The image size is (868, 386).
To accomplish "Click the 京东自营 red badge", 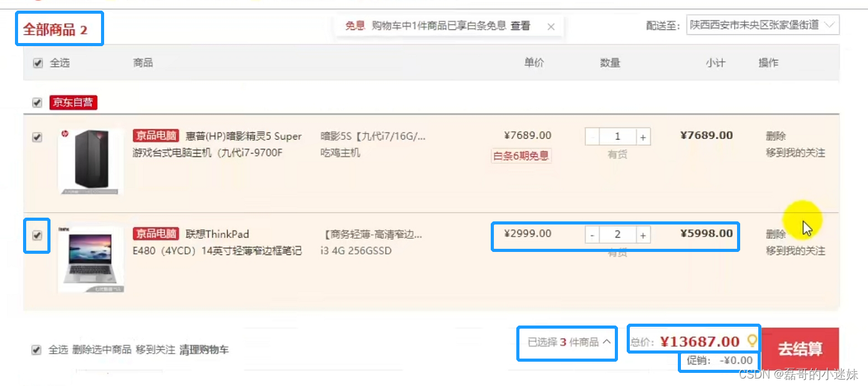I will click(x=74, y=102).
